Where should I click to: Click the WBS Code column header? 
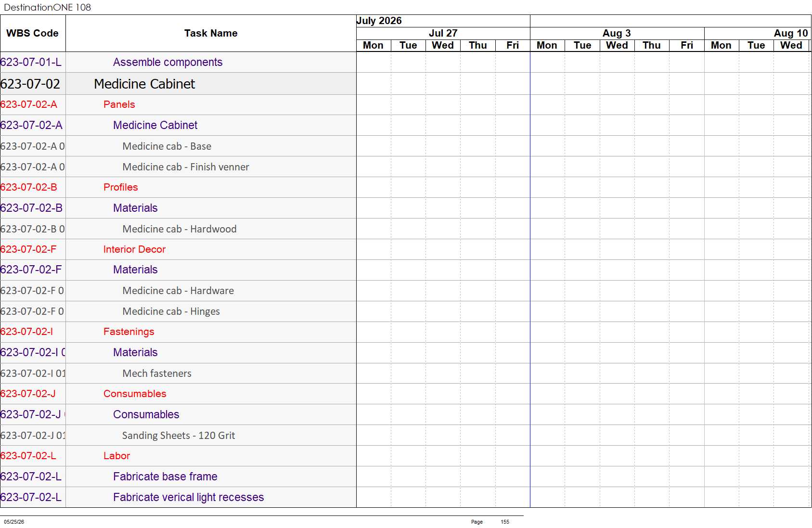[x=32, y=33]
